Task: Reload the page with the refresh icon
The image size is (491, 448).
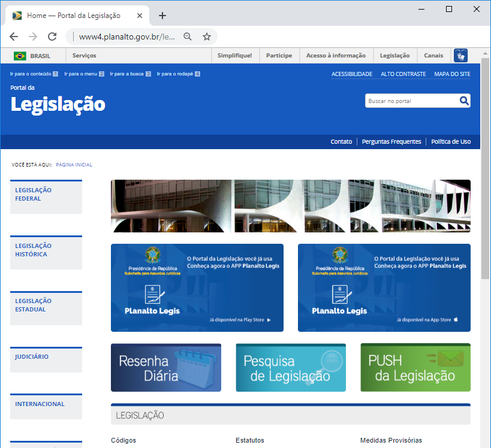Action: coord(52,37)
